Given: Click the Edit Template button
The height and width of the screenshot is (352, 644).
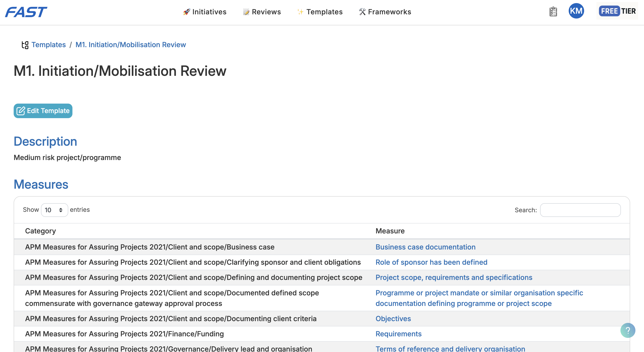Looking at the screenshot, I should coord(43,111).
